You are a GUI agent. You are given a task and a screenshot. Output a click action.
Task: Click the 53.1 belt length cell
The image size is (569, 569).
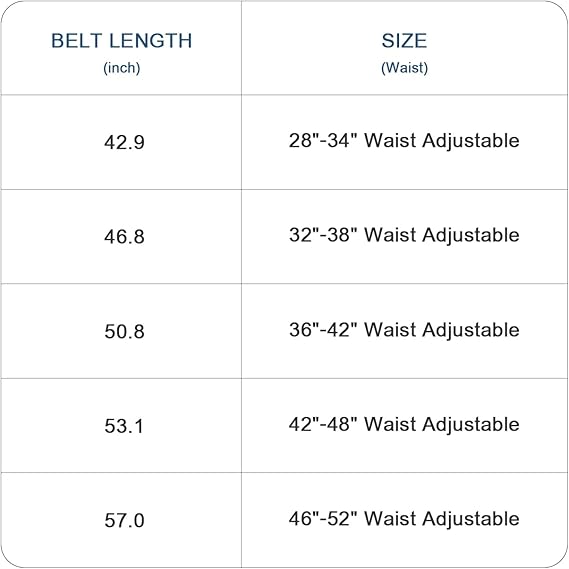tap(124, 426)
